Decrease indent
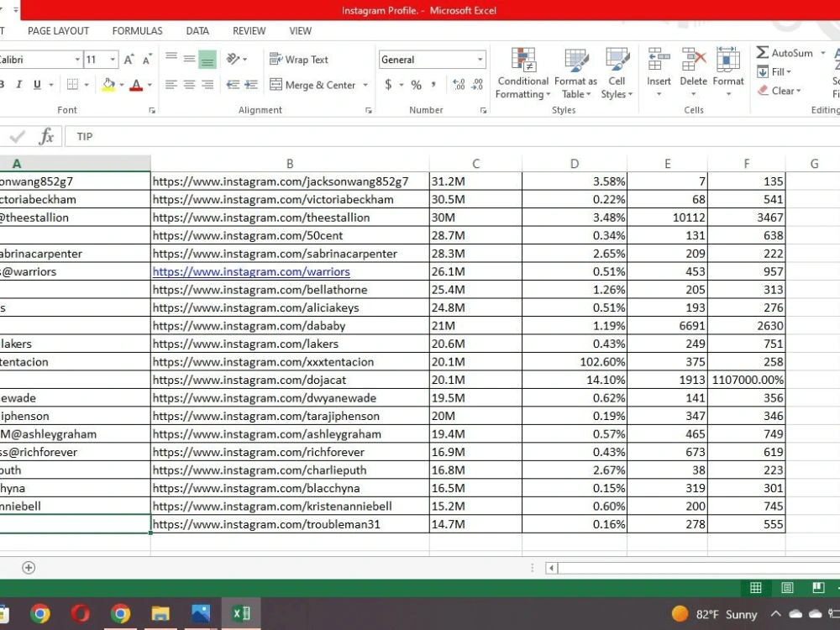This screenshot has width=840, height=630. coord(233,85)
